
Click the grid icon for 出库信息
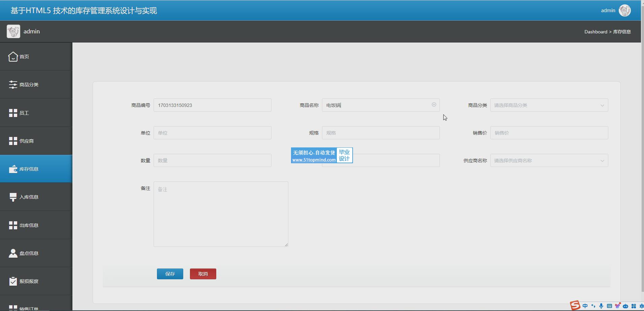(x=13, y=225)
